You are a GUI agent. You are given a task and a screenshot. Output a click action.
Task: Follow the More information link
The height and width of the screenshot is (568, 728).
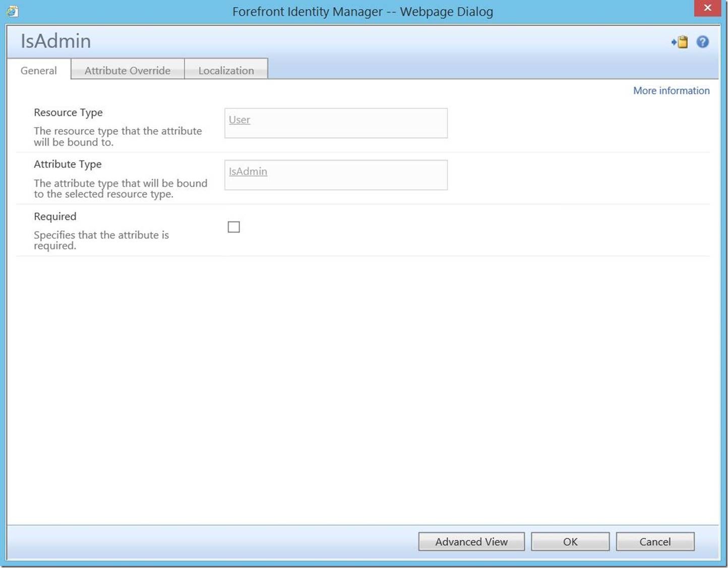[x=671, y=91]
